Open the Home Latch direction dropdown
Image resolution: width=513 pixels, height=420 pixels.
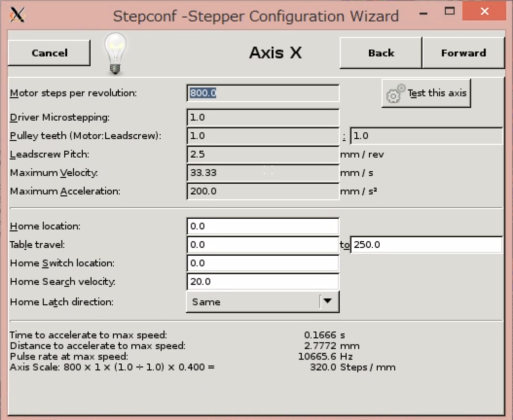click(x=263, y=302)
